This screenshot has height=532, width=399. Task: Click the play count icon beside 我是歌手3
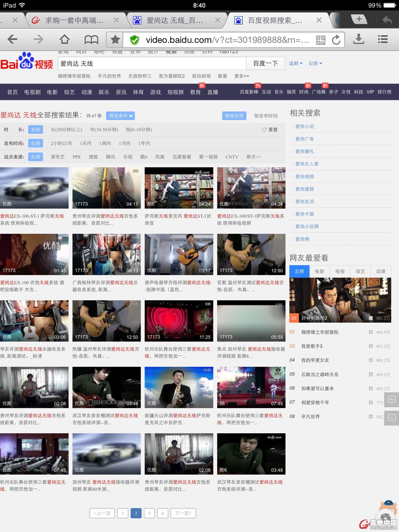coord(371,346)
